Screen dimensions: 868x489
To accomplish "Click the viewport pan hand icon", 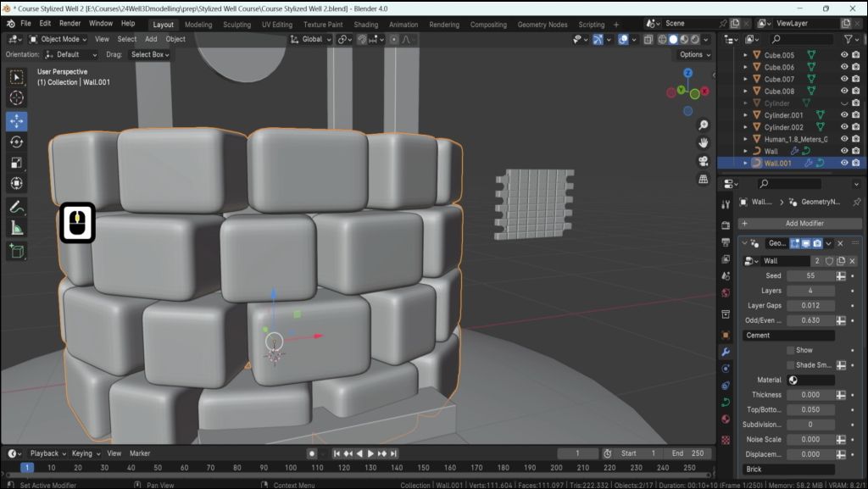I will coord(703,142).
